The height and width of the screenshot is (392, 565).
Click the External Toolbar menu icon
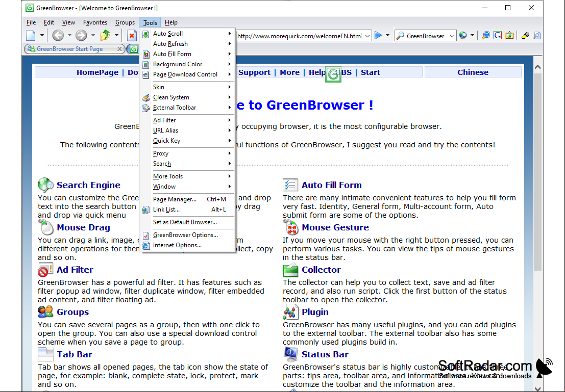click(145, 108)
